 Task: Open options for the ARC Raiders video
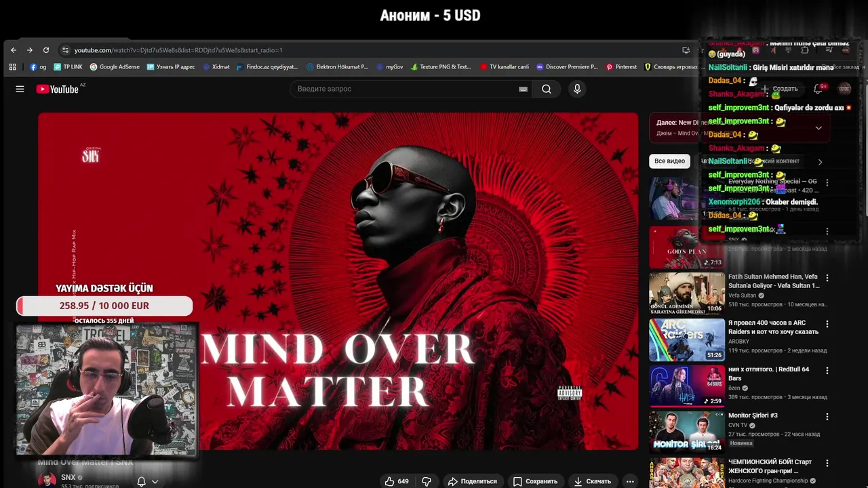[x=827, y=324]
